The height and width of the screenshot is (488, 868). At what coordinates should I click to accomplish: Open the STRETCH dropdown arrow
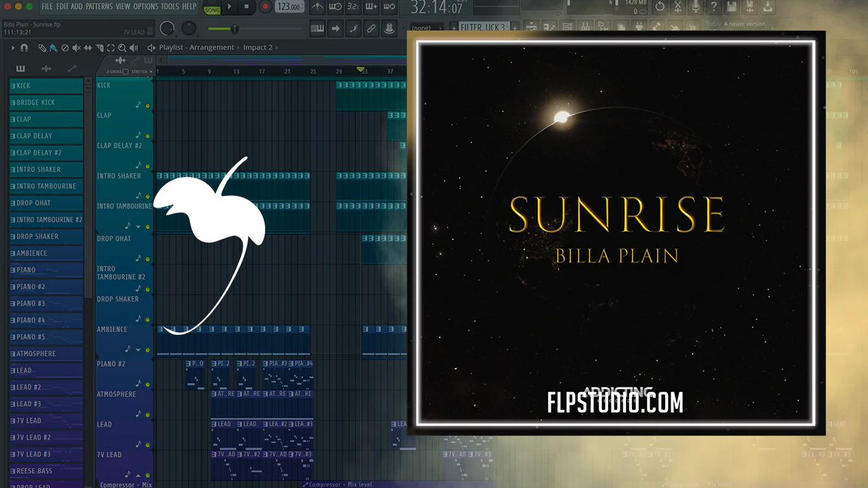(151, 71)
